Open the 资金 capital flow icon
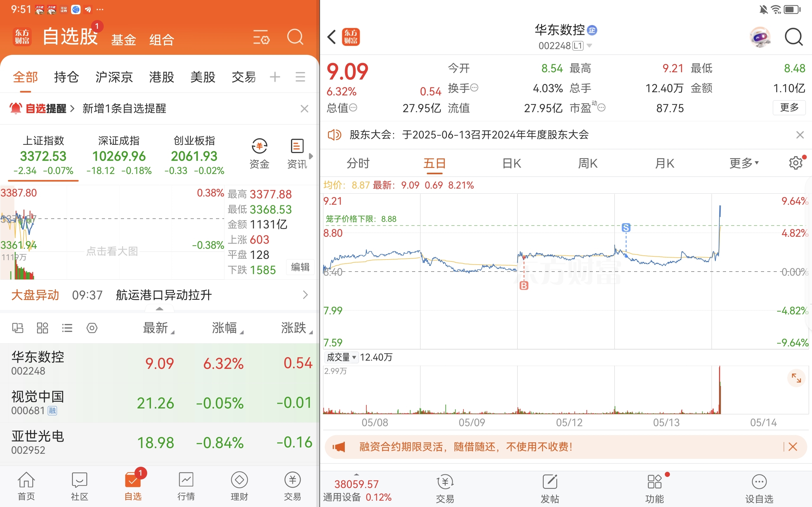 (x=259, y=154)
